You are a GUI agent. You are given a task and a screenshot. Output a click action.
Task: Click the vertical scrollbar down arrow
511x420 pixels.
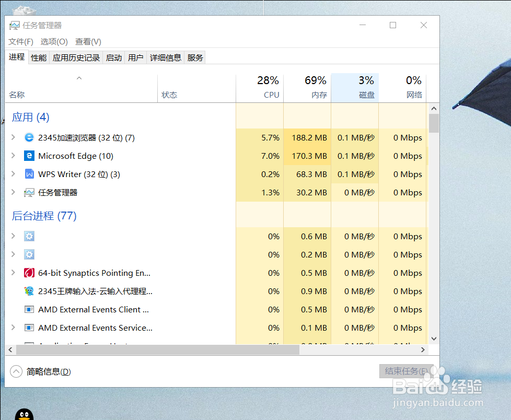[x=434, y=339]
